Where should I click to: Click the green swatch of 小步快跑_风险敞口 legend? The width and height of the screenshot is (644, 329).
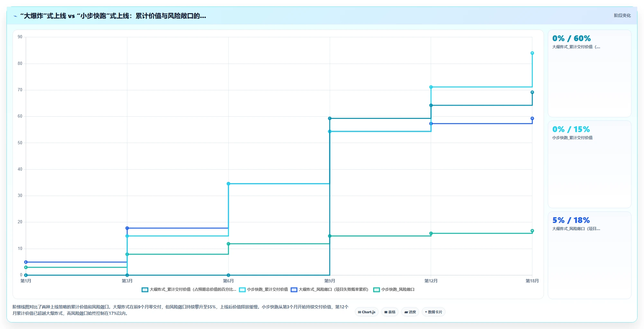click(x=376, y=289)
